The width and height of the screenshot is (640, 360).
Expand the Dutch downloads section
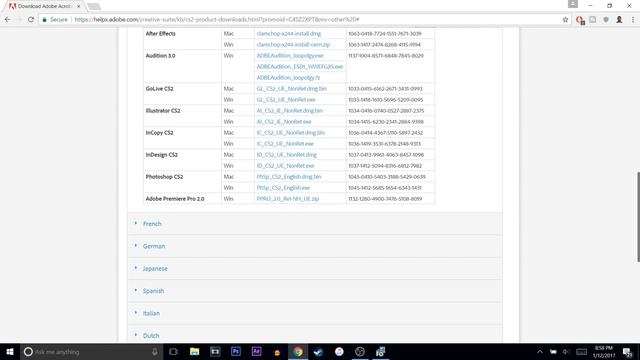coord(151,336)
